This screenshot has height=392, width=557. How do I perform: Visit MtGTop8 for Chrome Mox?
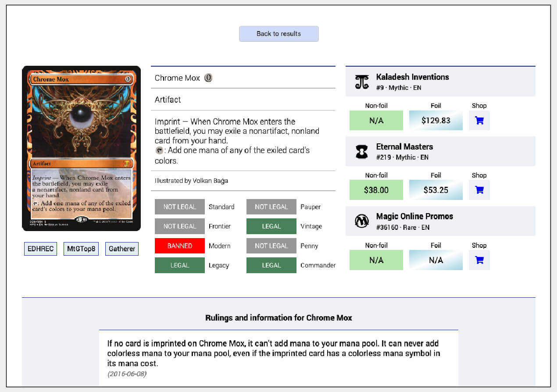[81, 249]
